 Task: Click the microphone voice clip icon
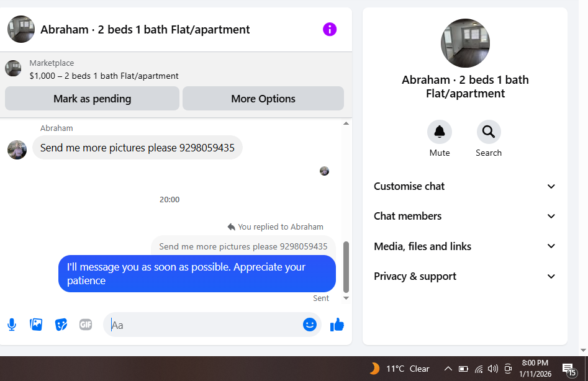coord(12,325)
